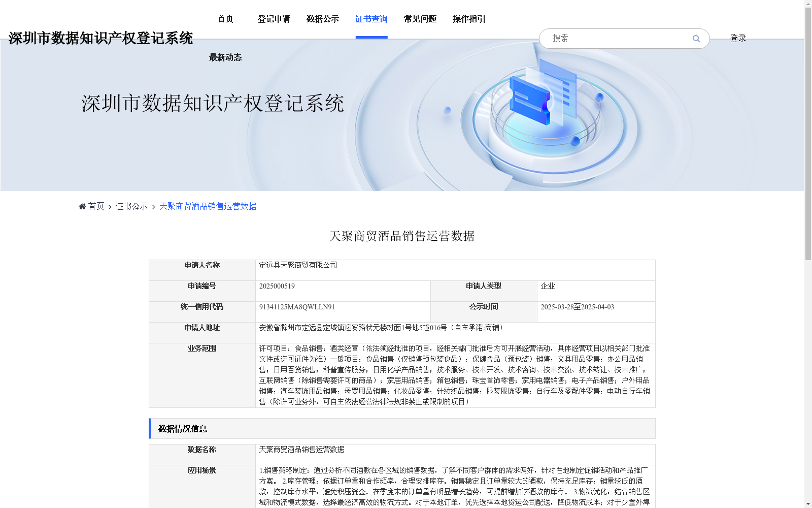Click the 深圳市数据知识产权登记系统 site title
This screenshot has width=812, height=508.
click(x=100, y=38)
